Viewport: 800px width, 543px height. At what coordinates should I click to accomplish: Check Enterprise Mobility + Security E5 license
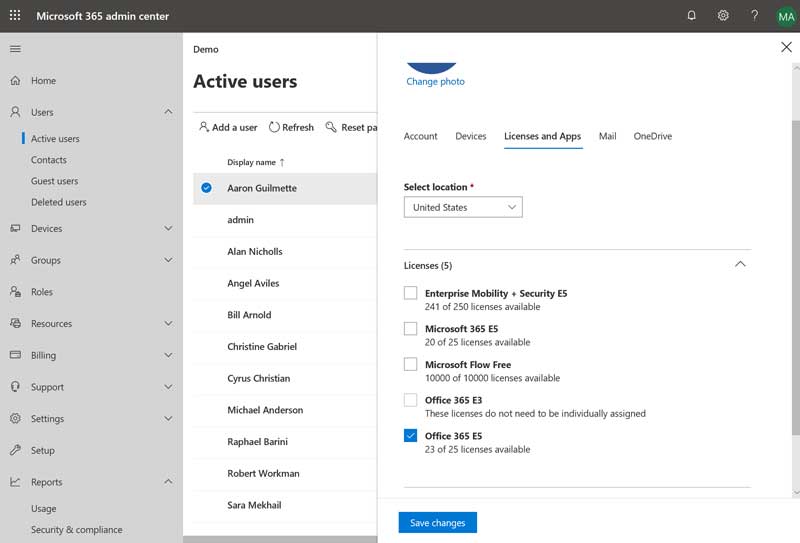tap(410, 293)
